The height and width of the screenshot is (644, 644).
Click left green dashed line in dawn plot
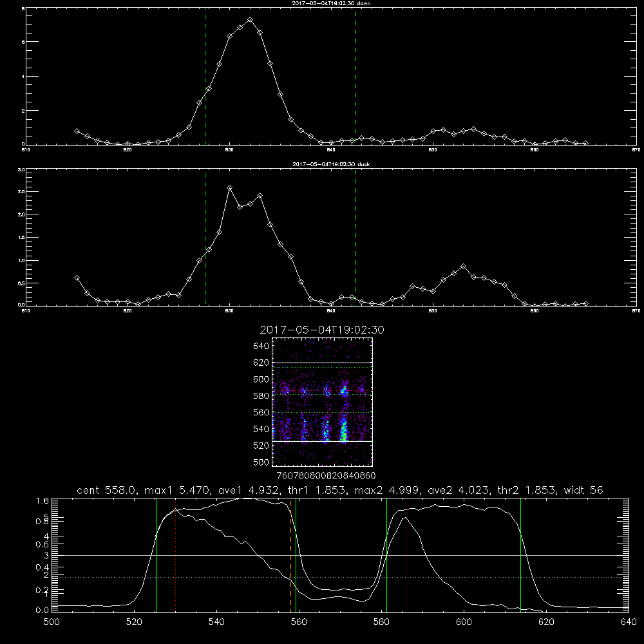205,78
